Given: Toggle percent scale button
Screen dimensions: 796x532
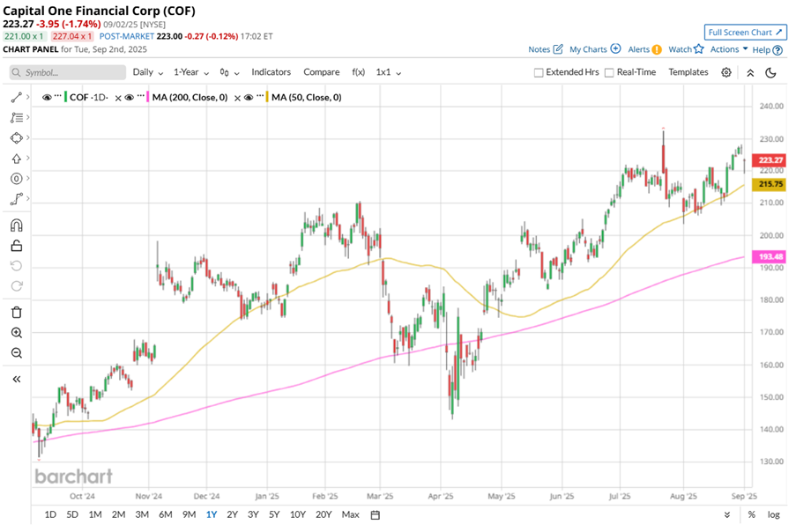Looking at the screenshot, I should (x=751, y=514).
